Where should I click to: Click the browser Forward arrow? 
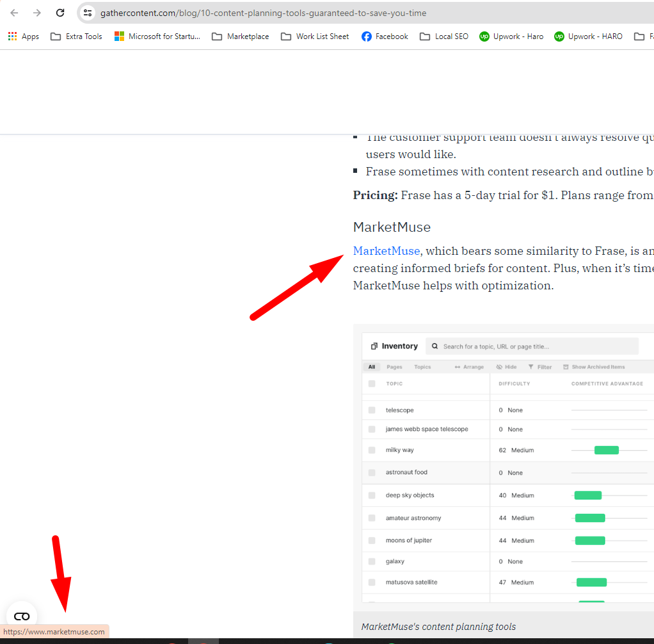point(37,13)
